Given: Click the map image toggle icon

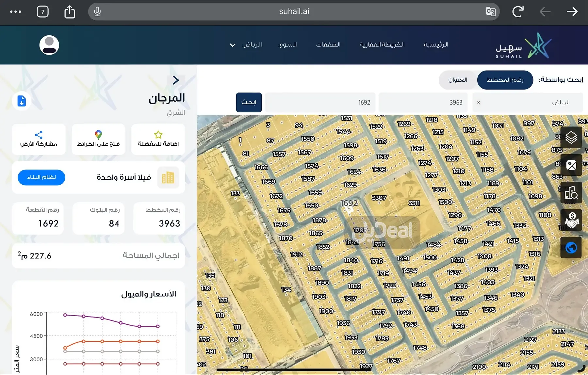Looking at the screenshot, I should click(571, 165).
